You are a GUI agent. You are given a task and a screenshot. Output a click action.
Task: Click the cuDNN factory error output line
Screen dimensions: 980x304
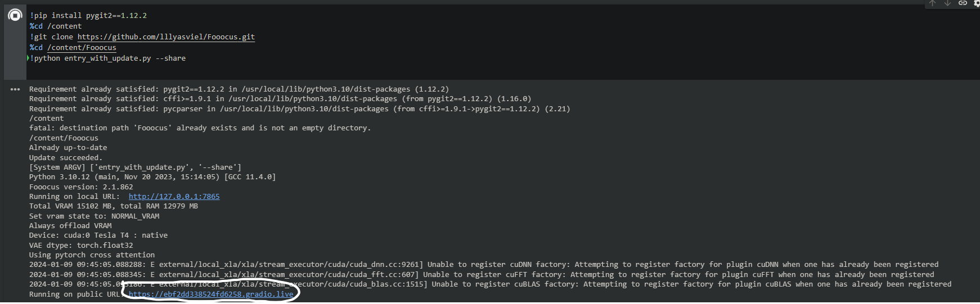(x=484, y=265)
